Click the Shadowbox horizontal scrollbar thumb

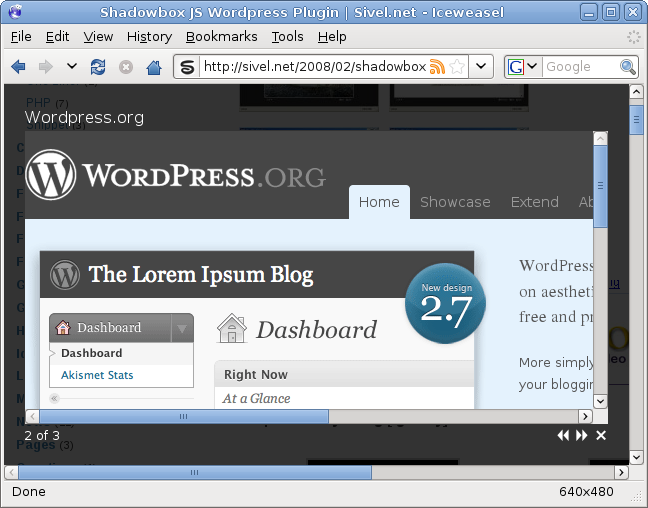click(x=182, y=416)
